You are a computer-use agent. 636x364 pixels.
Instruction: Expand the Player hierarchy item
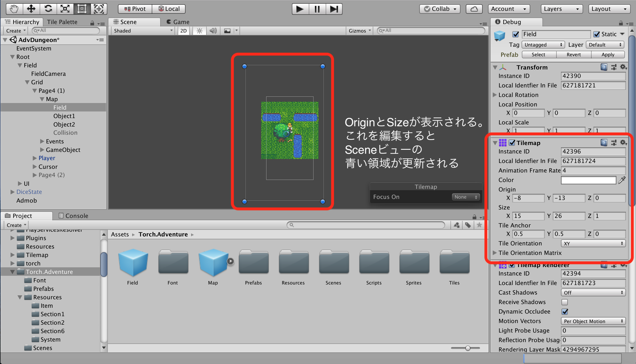[35, 158]
